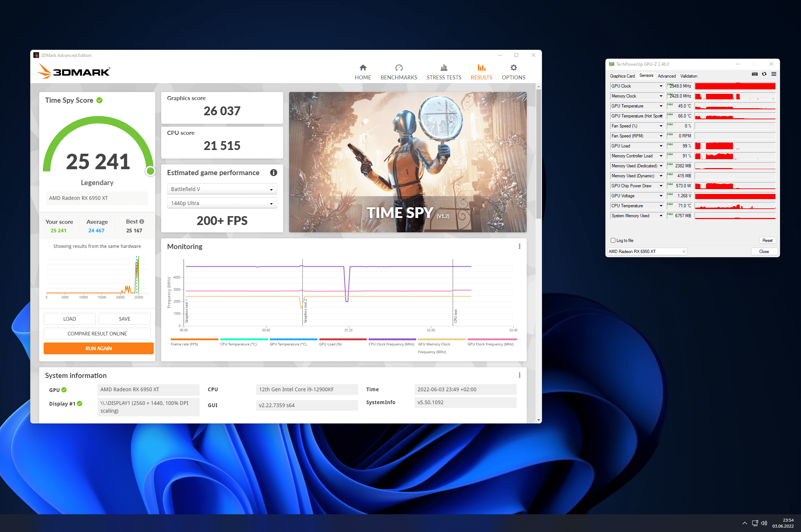Open the Monitoring panel three-dot menu
The height and width of the screenshot is (532, 801).
(x=519, y=246)
